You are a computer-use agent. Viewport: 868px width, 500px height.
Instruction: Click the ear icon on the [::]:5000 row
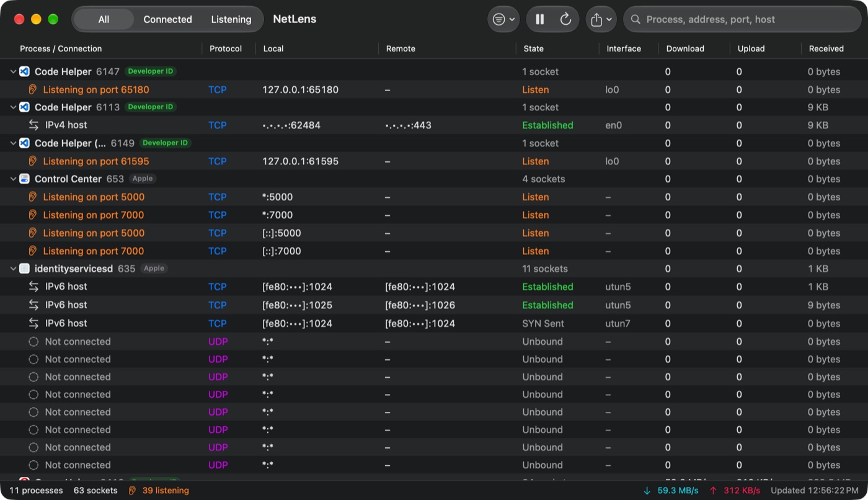[x=33, y=233]
